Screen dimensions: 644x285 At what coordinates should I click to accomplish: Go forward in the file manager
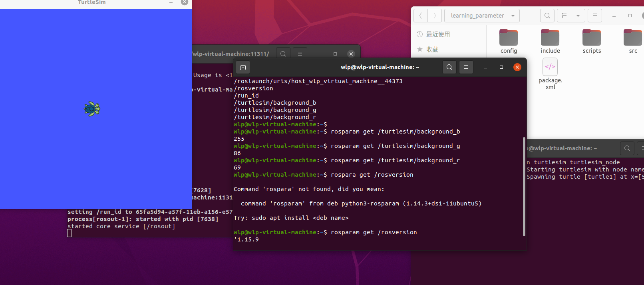click(x=435, y=16)
